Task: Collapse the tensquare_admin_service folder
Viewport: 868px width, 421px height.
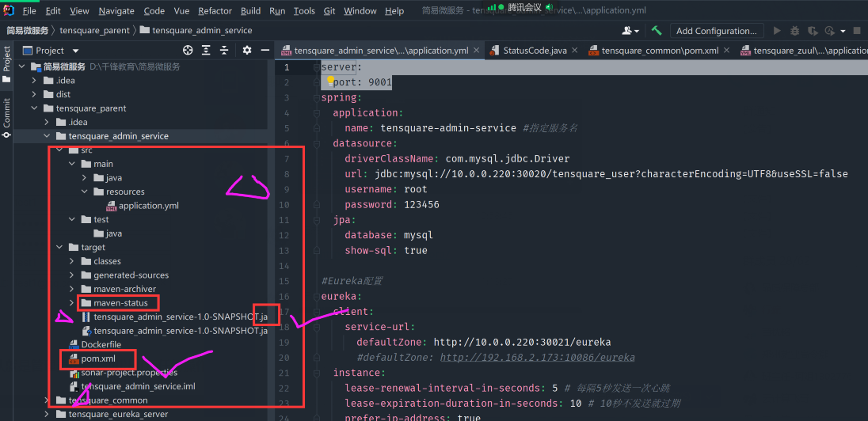Action: point(47,136)
